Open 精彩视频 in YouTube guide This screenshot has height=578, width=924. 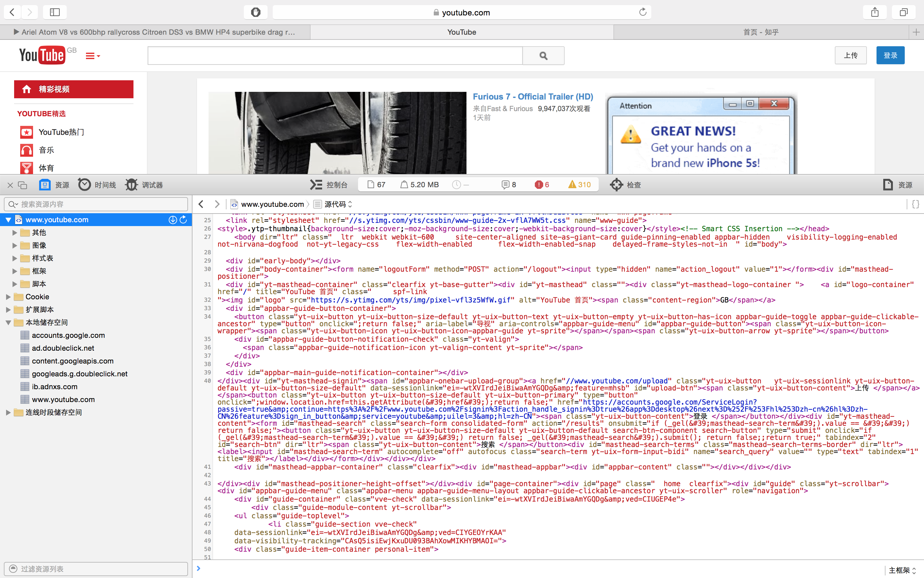point(74,89)
